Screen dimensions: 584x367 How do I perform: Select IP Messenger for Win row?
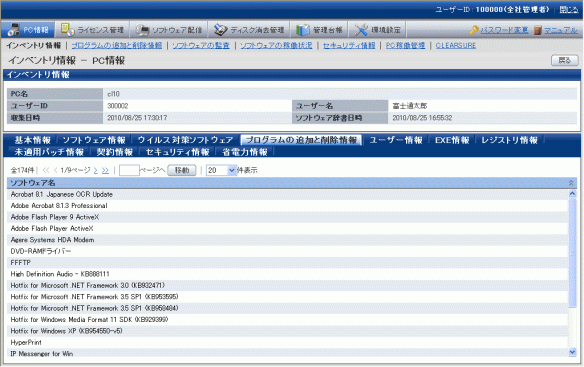pyautogui.click(x=288, y=353)
